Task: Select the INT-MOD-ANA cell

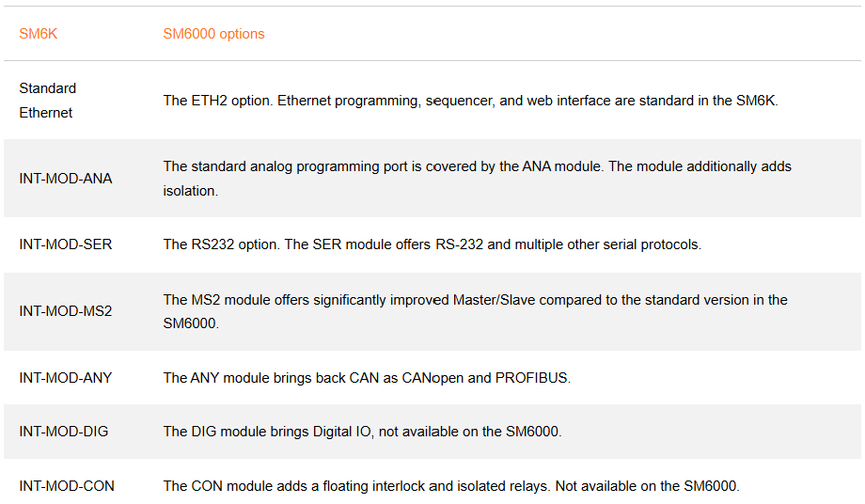Action: [x=65, y=179]
